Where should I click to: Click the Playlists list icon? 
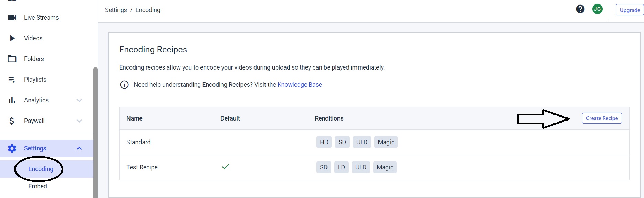click(12, 80)
